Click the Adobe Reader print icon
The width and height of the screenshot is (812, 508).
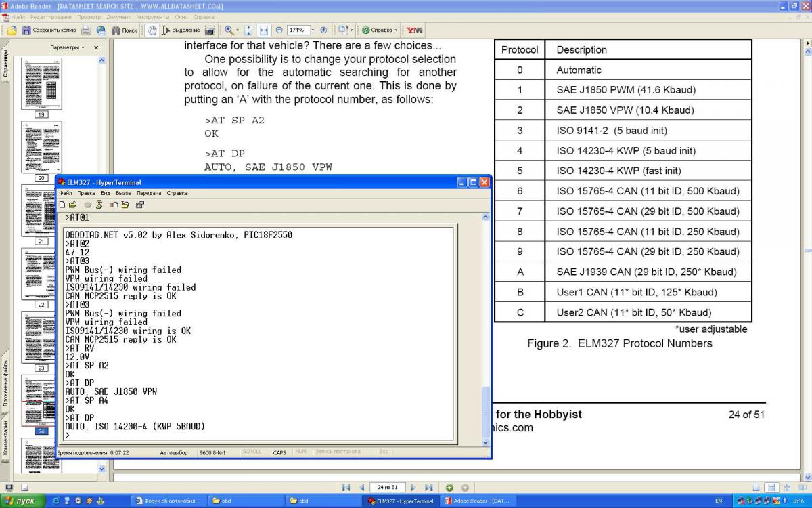click(x=87, y=30)
